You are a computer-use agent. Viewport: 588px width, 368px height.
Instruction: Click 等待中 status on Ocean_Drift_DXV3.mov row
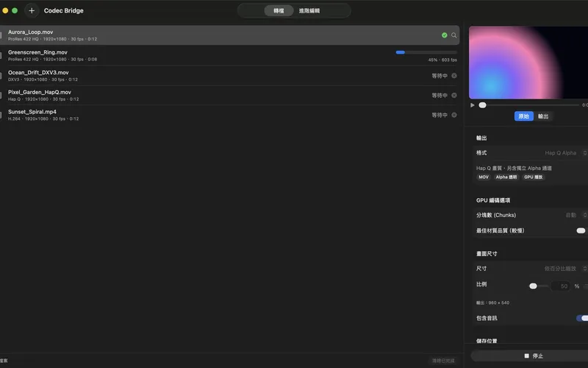tap(440, 76)
